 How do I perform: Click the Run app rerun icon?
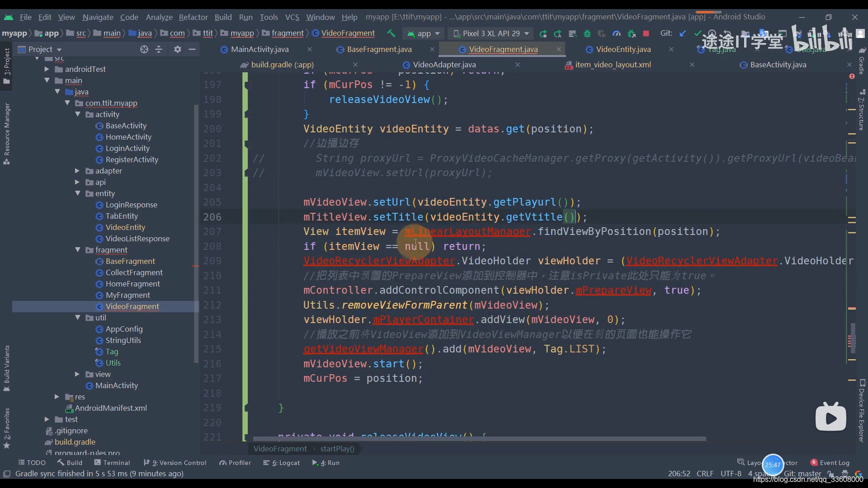point(543,33)
